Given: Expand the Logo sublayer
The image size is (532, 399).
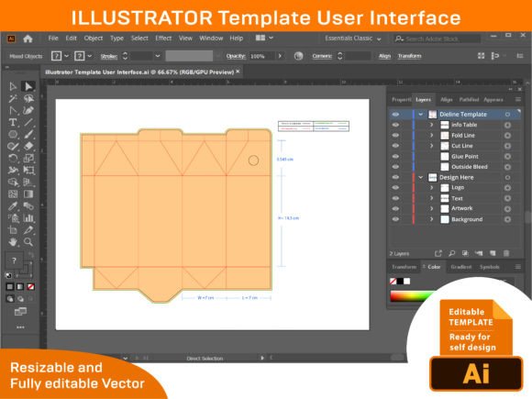Looking at the screenshot, I should tap(432, 187).
